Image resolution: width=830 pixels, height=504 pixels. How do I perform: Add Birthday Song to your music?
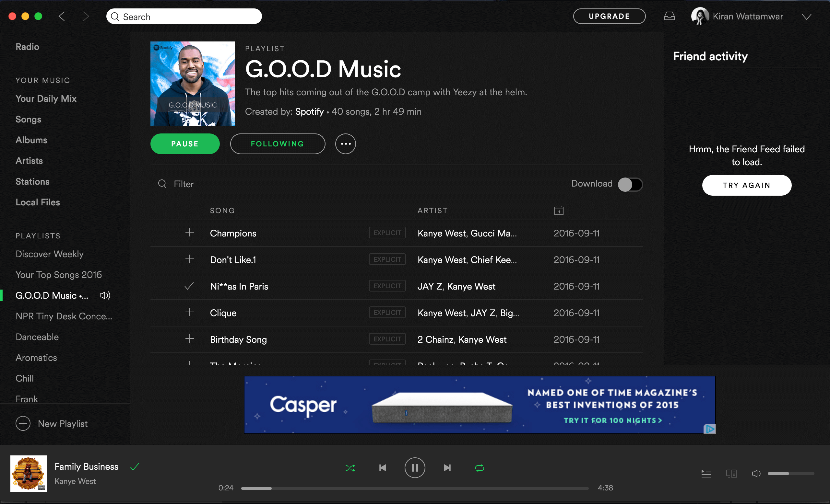point(190,339)
